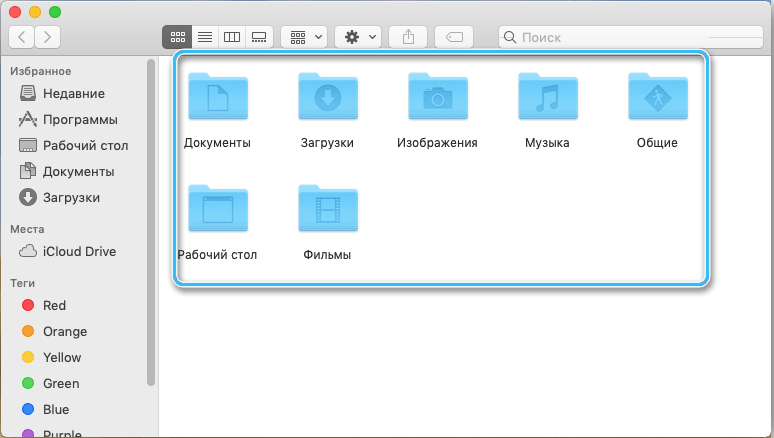774x438 pixels.
Task: Select the Red tag color
Action: [x=55, y=306]
